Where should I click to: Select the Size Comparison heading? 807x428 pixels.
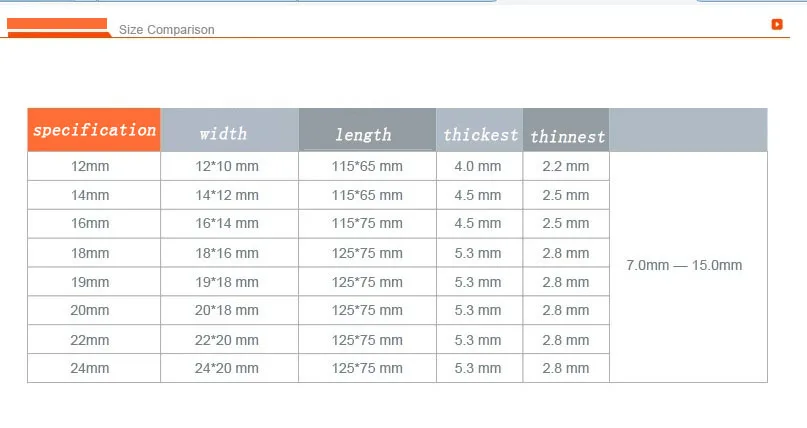pos(167,30)
